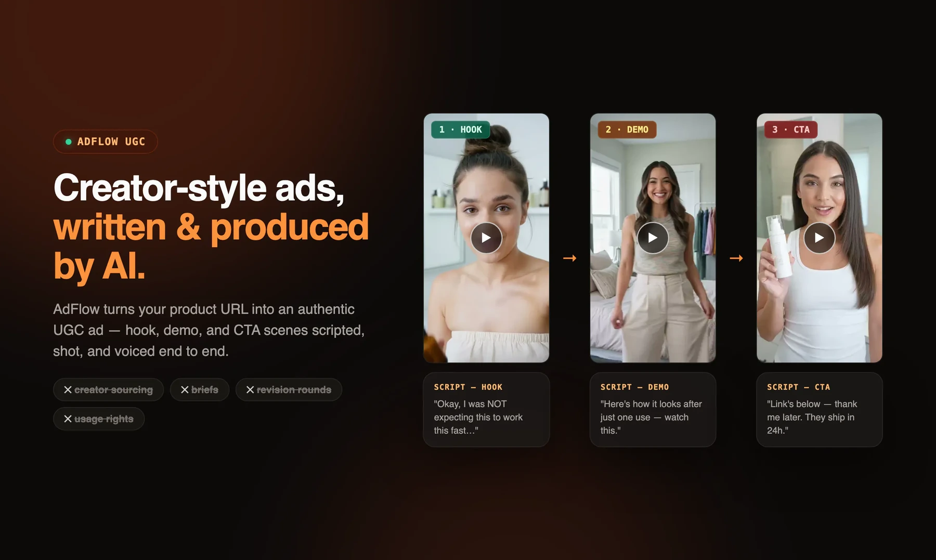
Task: Click the 'AdFlow turns your product URL' paragraph
Action: pos(209,330)
